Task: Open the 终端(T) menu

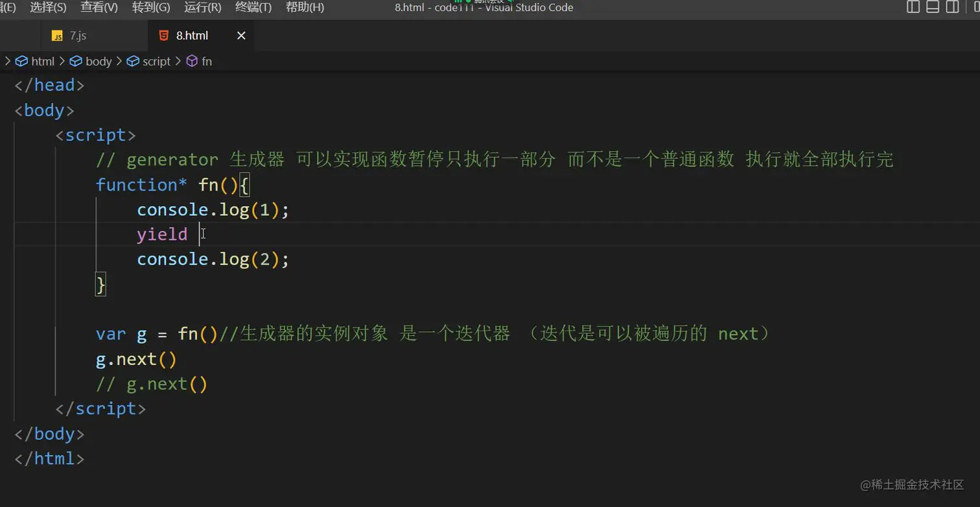Action: [x=253, y=7]
